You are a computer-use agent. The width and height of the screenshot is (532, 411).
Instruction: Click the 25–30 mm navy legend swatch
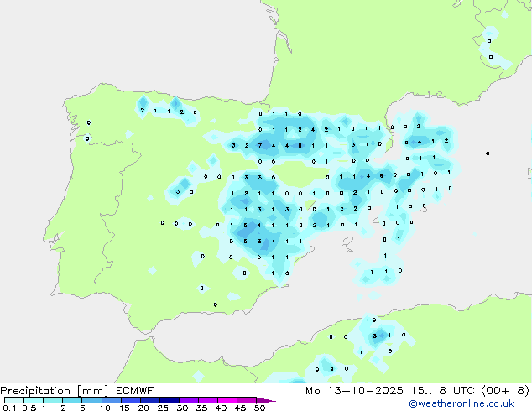(169, 400)
